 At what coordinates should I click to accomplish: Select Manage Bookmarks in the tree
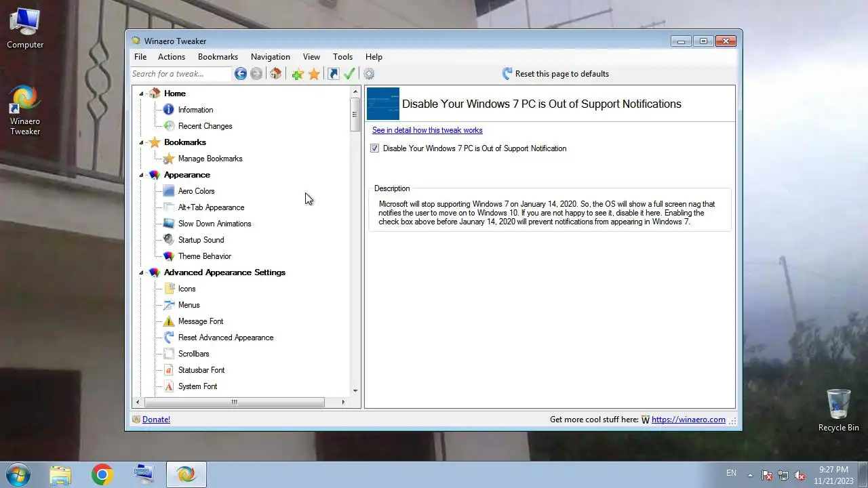tap(210, 159)
